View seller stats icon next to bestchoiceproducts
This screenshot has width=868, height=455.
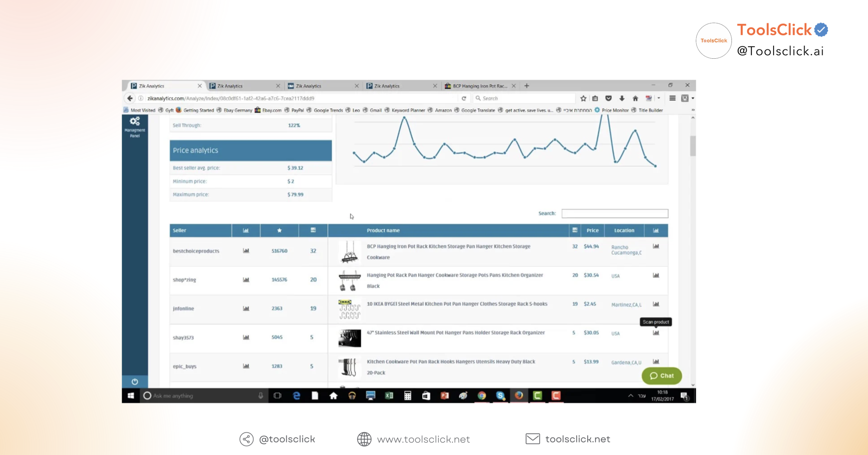(246, 251)
